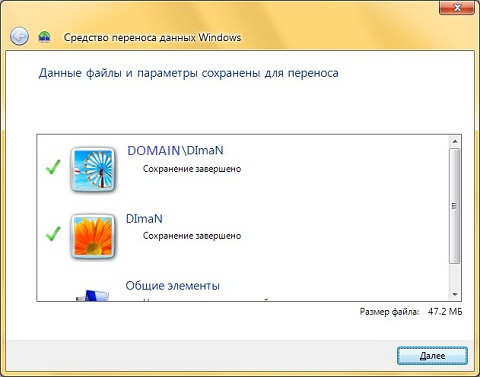Close the Средство переноса данных Windows window

click(x=457, y=8)
